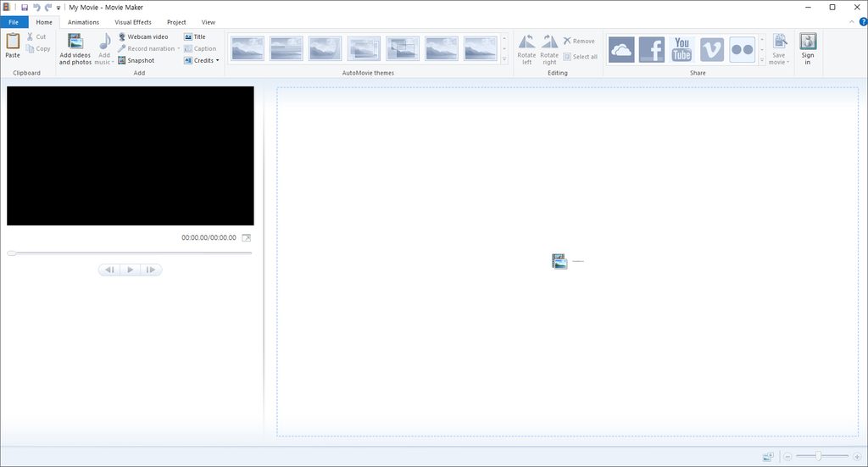Viewport: 868px width, 467px height.
Task: Open the File menu
Action: pyautogui.click(x=14, y=22)
